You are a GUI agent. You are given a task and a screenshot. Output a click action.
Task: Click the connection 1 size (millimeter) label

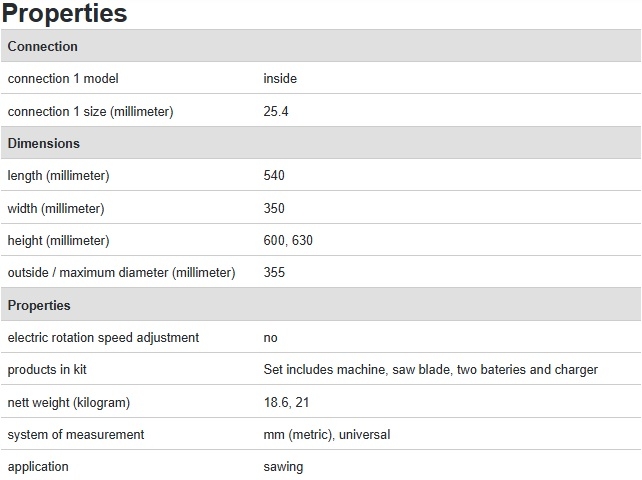click(x=90, y=111)
